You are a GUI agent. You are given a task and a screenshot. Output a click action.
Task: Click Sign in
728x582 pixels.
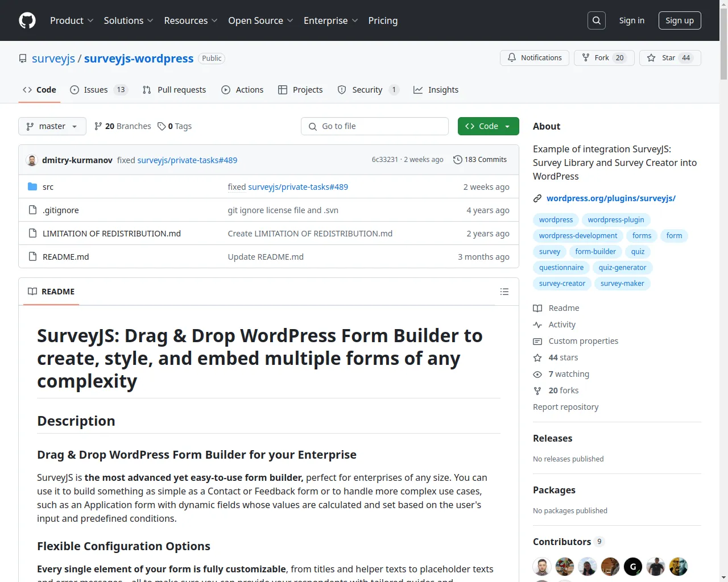(x=632, y=20)
